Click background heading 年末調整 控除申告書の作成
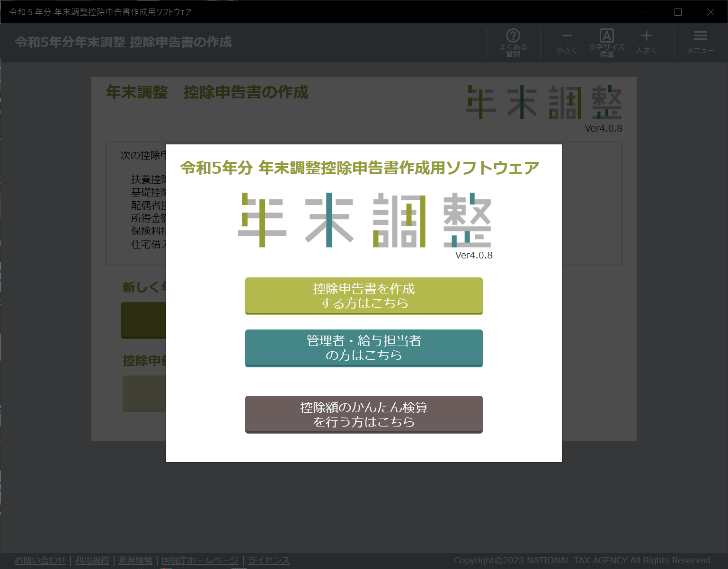Image resolution: width=728 pixels, height=569 pixels. pos(207,92)
